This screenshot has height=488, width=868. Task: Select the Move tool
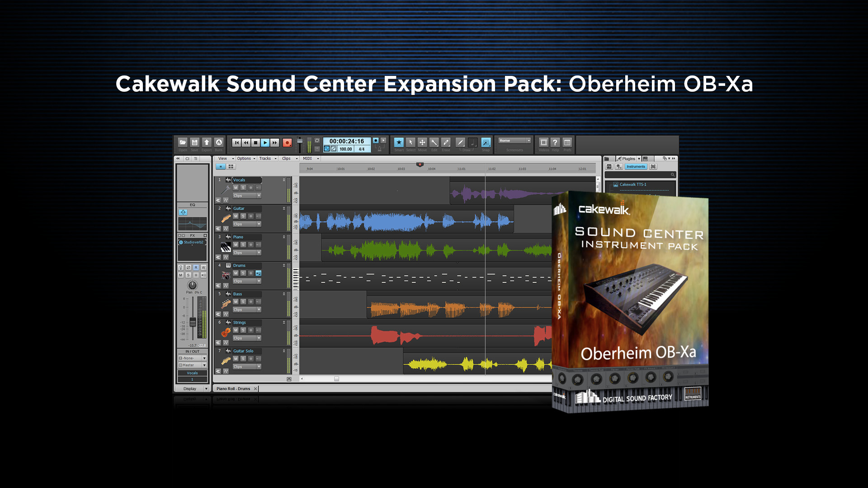coord(422,142)
